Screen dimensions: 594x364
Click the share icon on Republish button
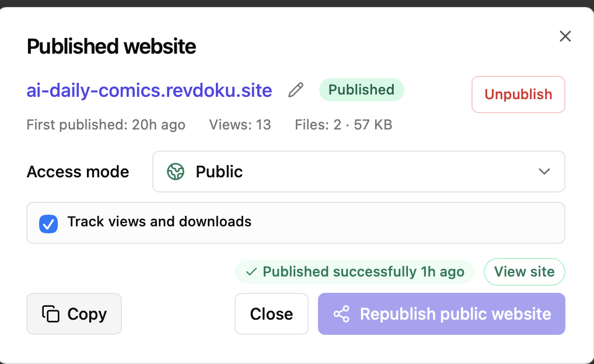[x=341, y=314]
